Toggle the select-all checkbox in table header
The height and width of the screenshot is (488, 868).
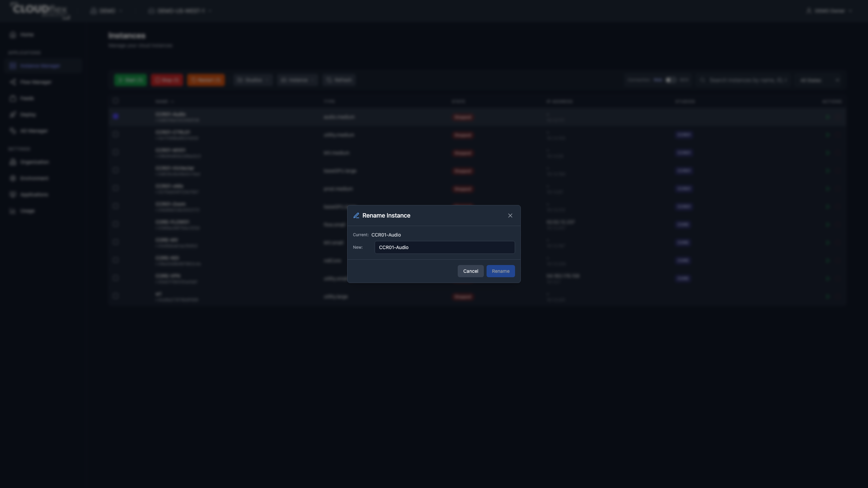point(116,100)
